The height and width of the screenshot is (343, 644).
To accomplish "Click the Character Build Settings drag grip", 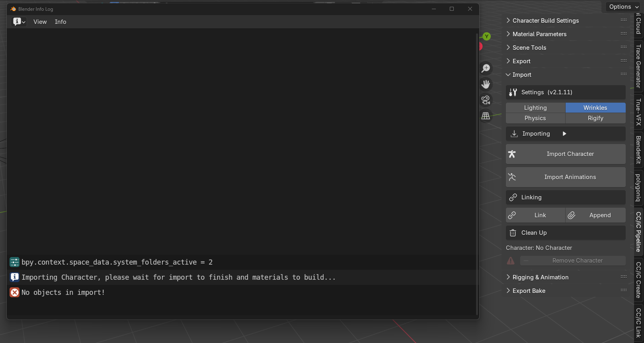I will (x=623, y=20).
